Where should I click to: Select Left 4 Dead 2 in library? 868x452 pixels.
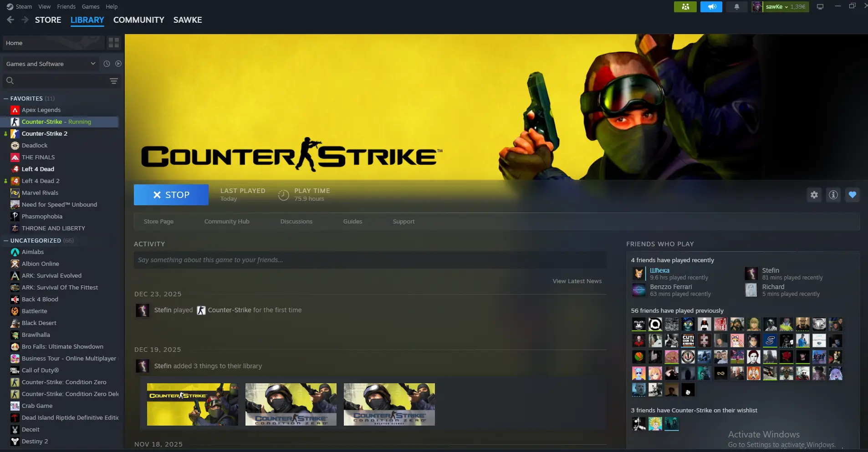[41, 181]
